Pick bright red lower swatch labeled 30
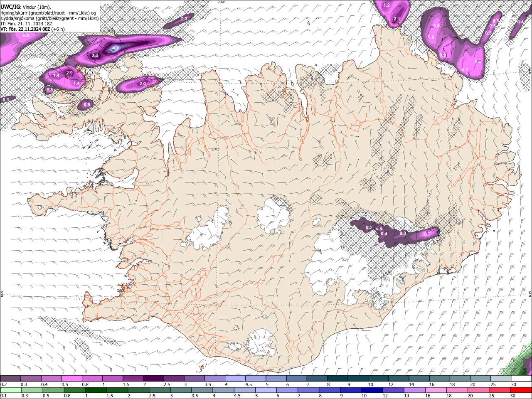Screen dimensions: 532x399 pyautogui.click(x=521, y=390)
